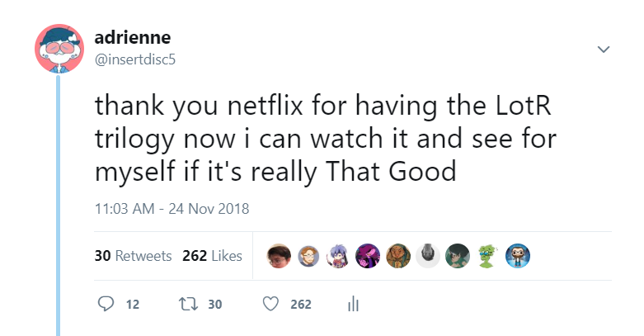Open the 11:03 AM - 24 Nov 2018 timestamp
The image size is (644, 336).
pyautogui.click(x=172, y=209)
